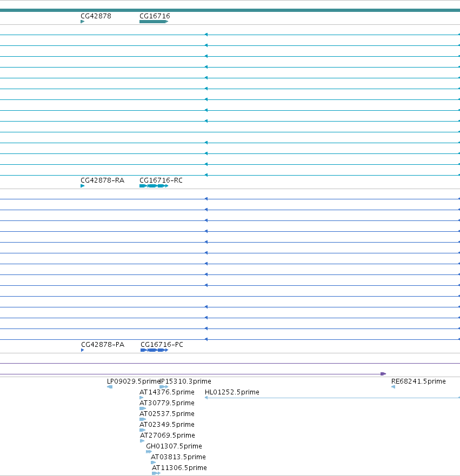Open the CG16716-RC transcript label

[x=161, y=180]
